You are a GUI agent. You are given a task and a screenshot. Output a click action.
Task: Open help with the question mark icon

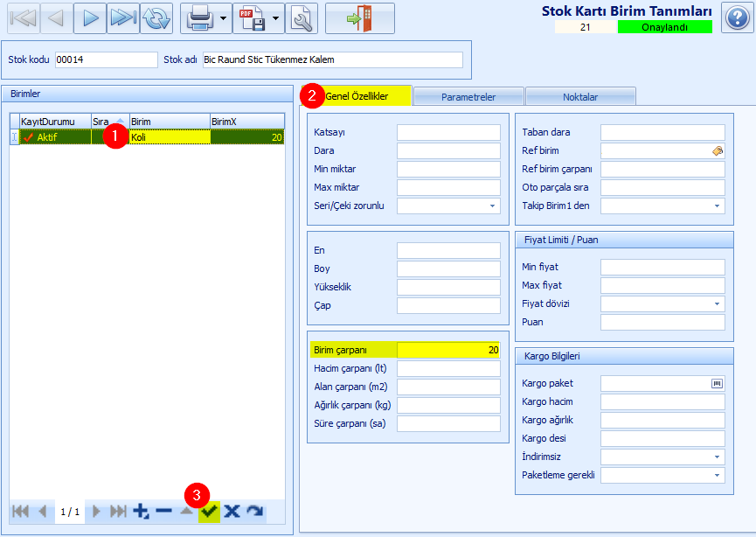737,17
